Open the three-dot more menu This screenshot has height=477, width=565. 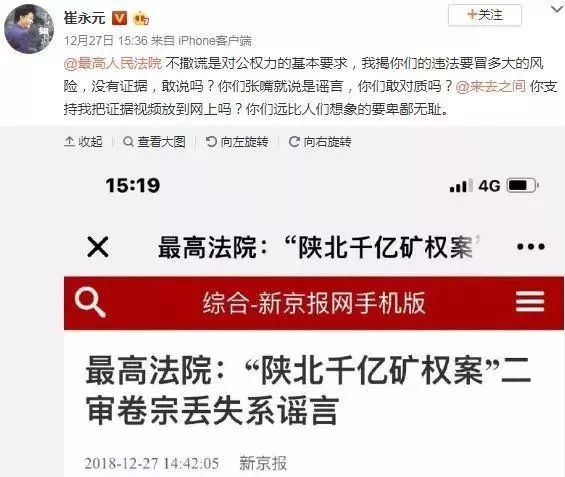pyautogui.click(x=531, y=247)
